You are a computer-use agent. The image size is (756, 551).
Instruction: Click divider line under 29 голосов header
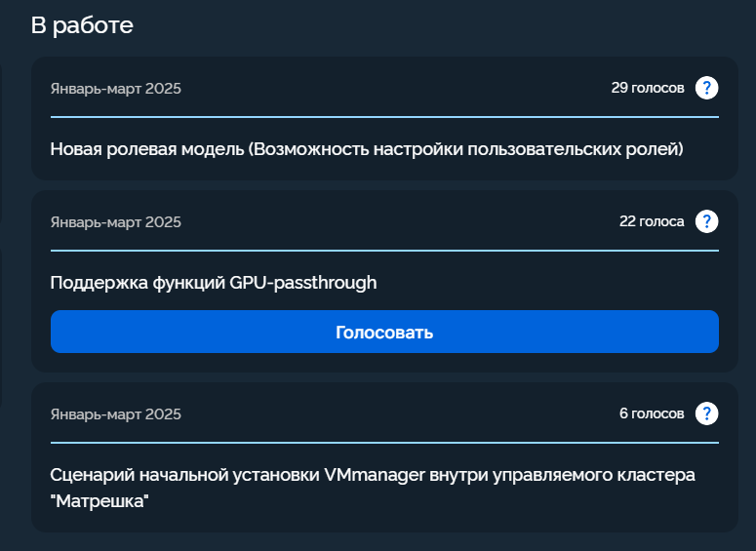(x=384, y=117)
